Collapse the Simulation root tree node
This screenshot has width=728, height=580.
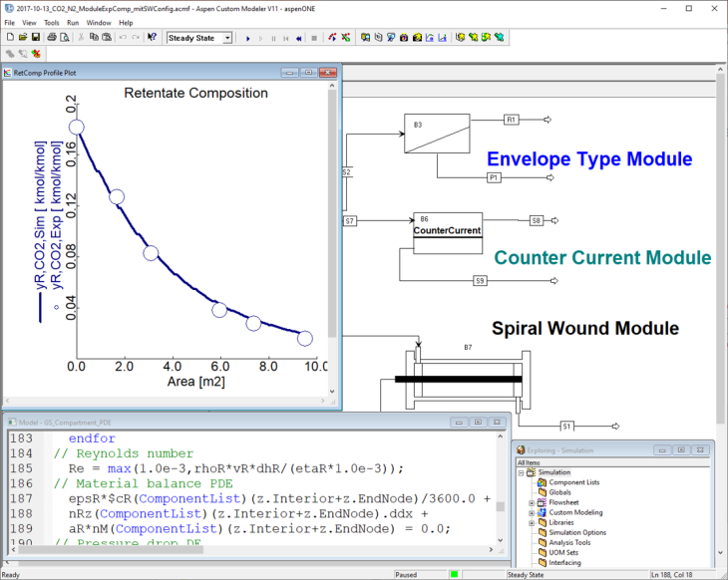point(522,472)
